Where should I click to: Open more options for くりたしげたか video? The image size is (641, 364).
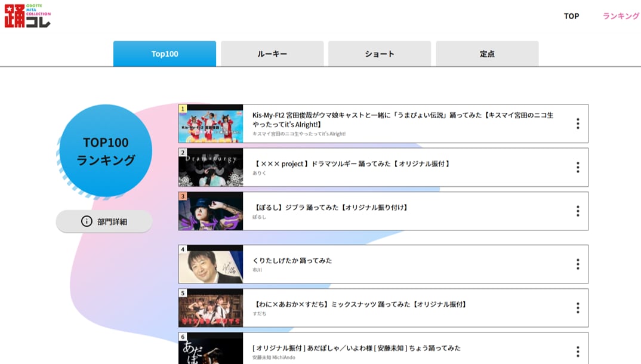[x=577, y=264]
